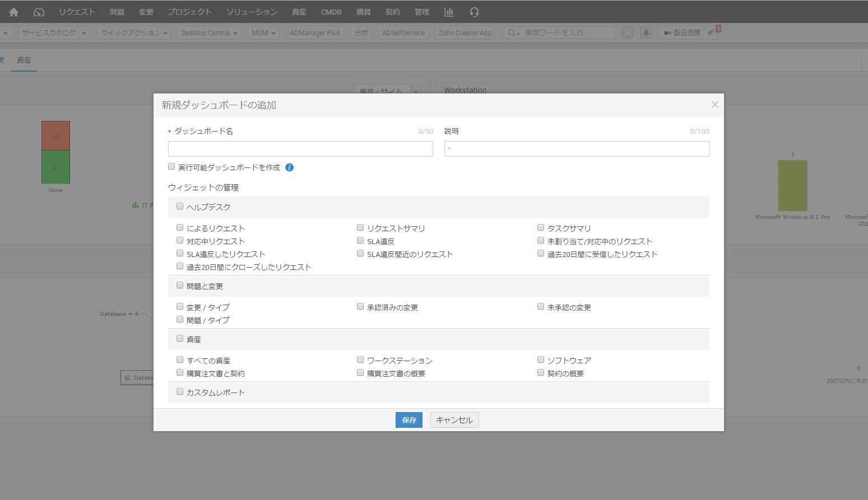Click the search magnifier icon

click(511, 33)
